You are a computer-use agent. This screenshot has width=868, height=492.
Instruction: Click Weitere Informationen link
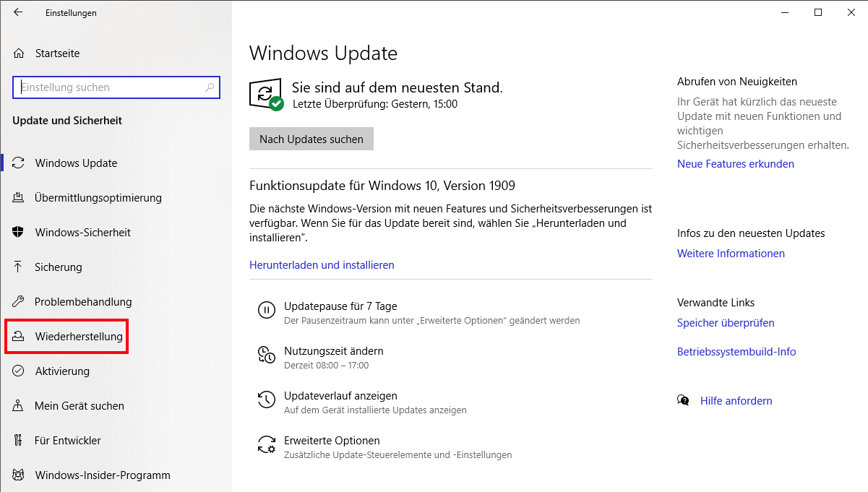[731, 254]
